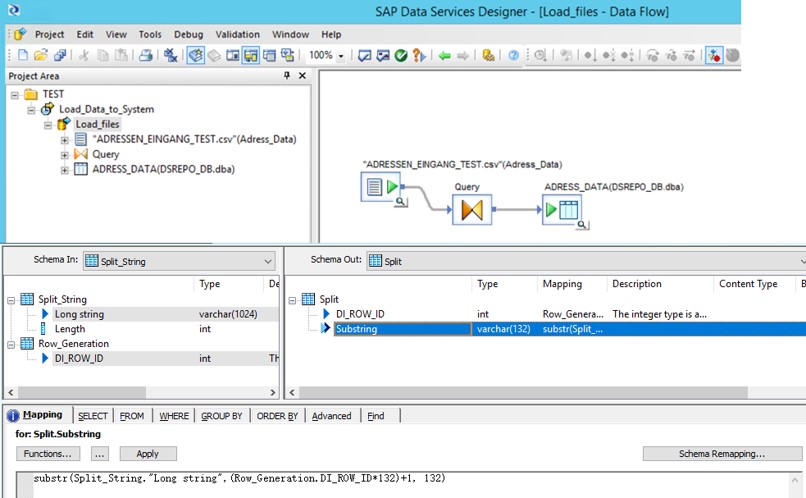Switch to the WHERE tab
806x498 pixels.
tap(173, 416)
